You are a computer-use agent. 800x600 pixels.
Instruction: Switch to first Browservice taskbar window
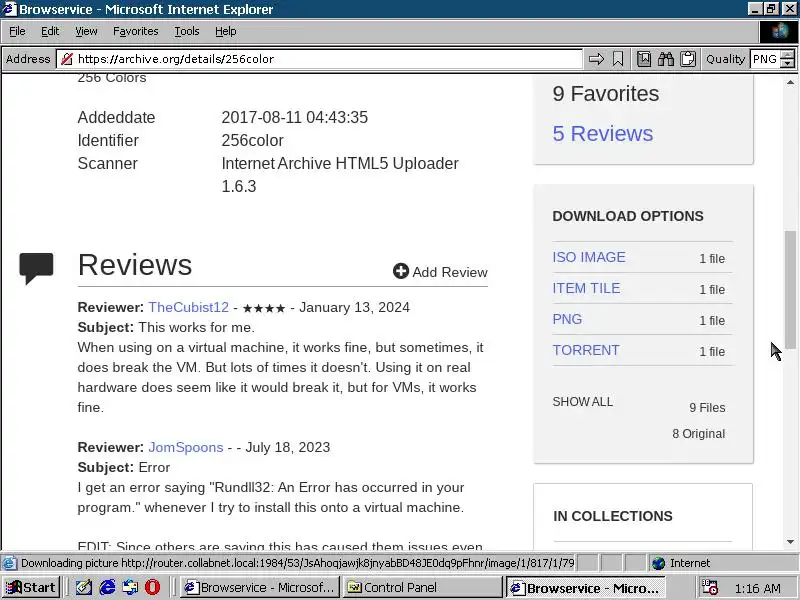(260, 587)
